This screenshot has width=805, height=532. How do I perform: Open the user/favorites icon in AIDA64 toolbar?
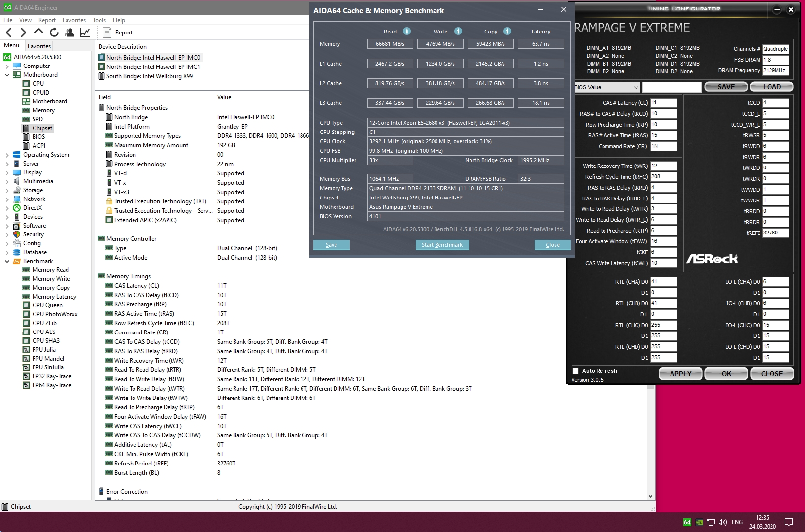coord(69,33)
